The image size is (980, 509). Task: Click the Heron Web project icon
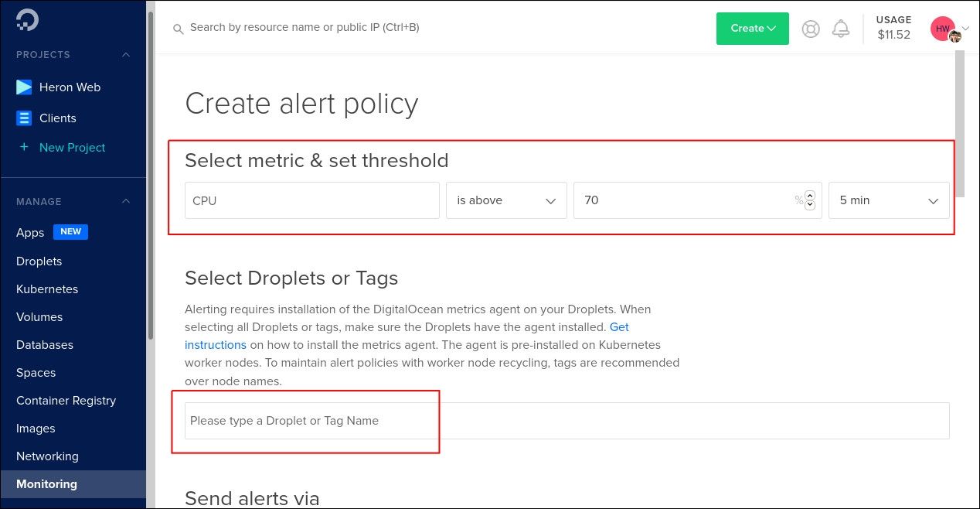pyautogui.click(x=24, y=87)
